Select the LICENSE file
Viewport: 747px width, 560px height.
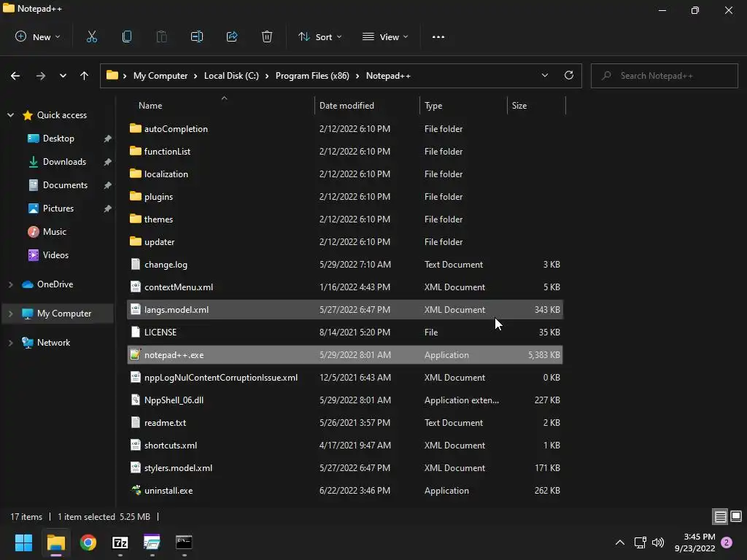point(345,332)
